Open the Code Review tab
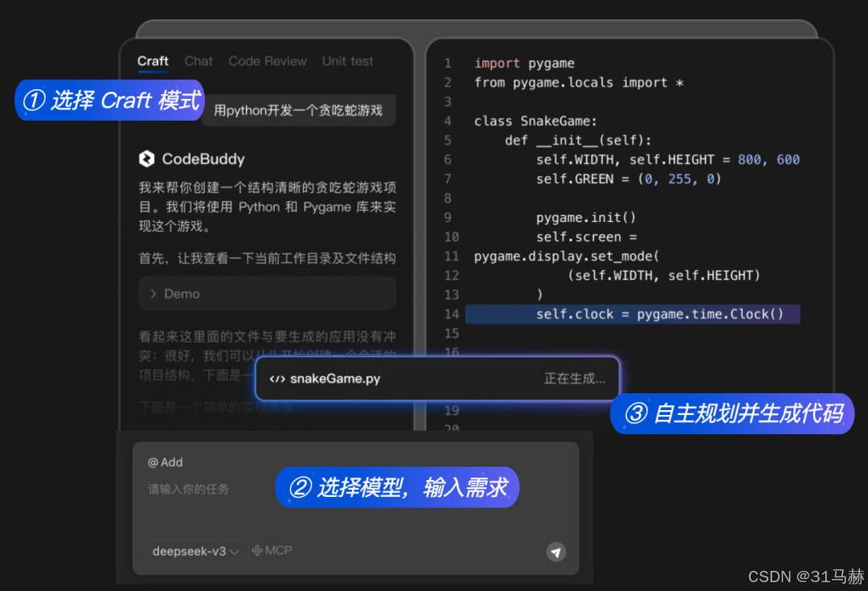This screenshot has height=591, width=868. tap(268, 61)
